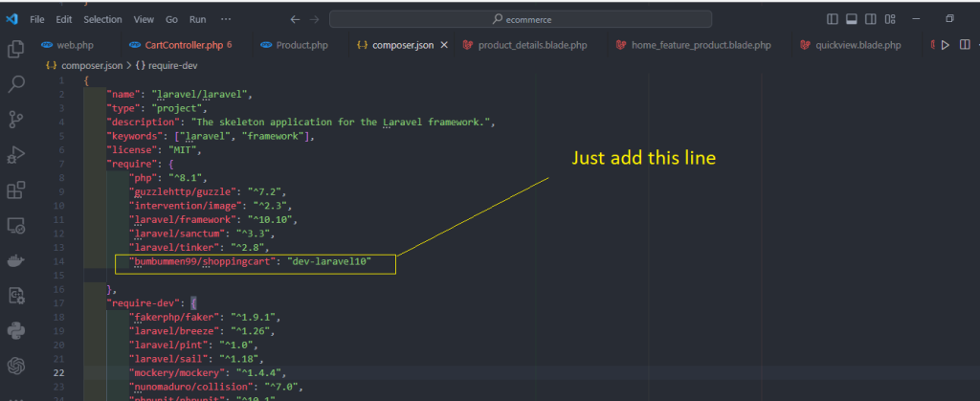Image resolution: width=980 pixels, height=401 pixels.
Task: Click line number 7 in the gutter
Action: [x=61, y=164]
